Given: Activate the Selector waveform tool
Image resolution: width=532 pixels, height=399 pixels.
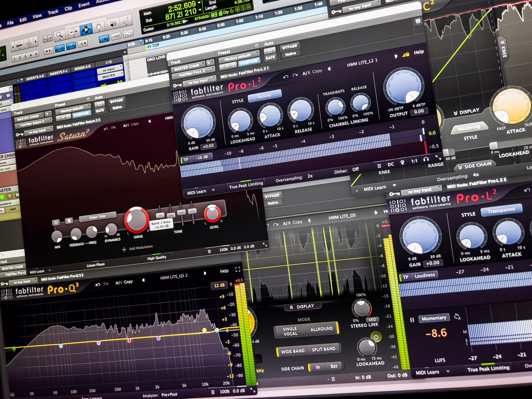Looking at the screenshot, I should click(x=86, y=29).
